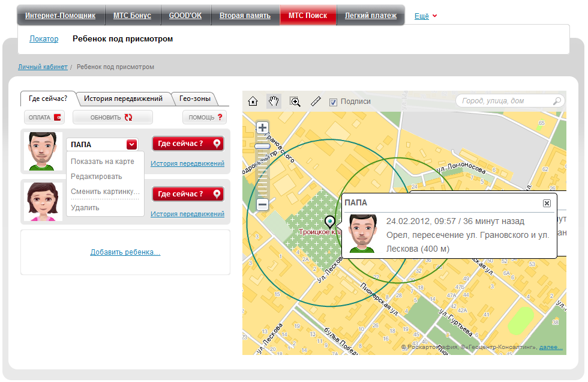The height and width of the screenshot is (382, 588).
Task: Click the ОПЛАТА button
Action: 44,118
